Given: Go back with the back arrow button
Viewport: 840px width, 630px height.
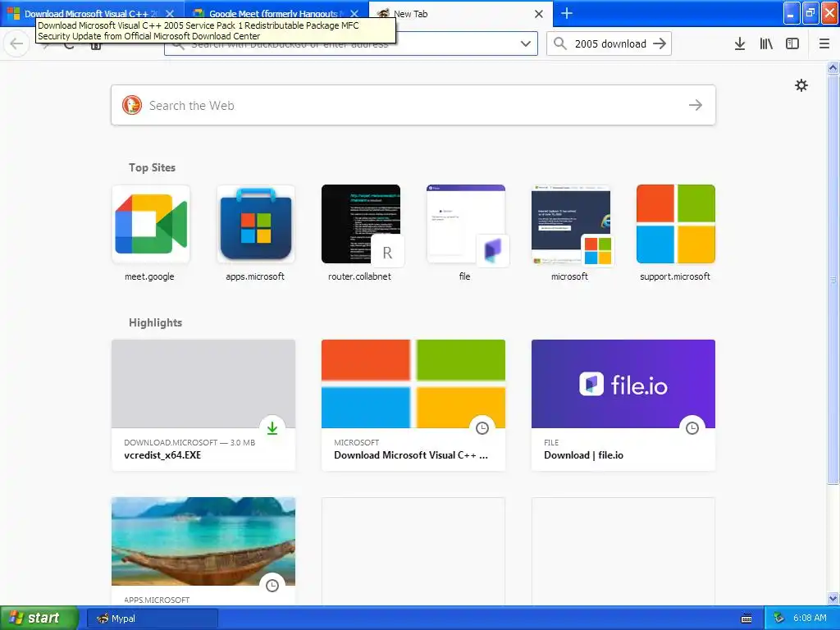Looking at the screenshot, I should click(x=16, y=44).
